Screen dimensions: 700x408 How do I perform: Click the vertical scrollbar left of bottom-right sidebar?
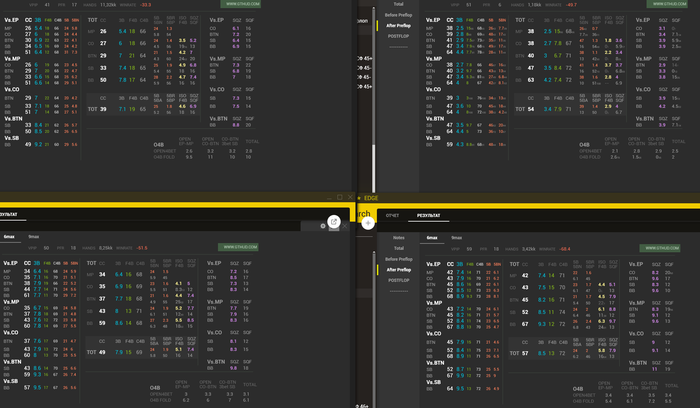tap(374, 328)
